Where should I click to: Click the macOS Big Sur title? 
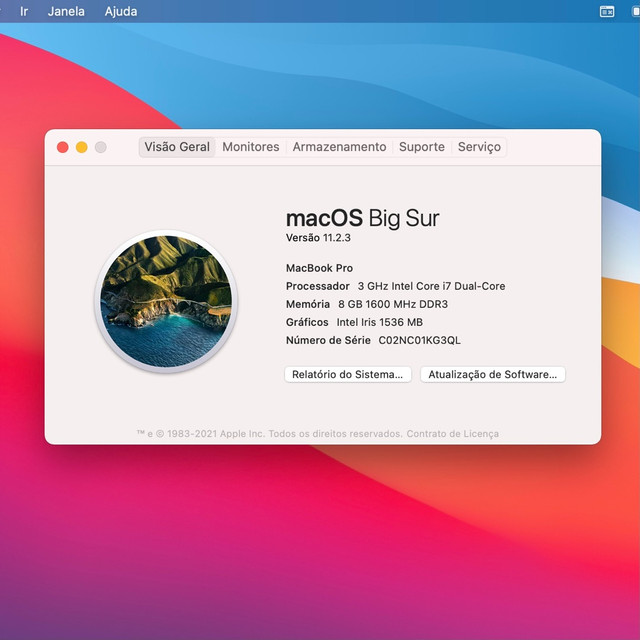(362, 218)
